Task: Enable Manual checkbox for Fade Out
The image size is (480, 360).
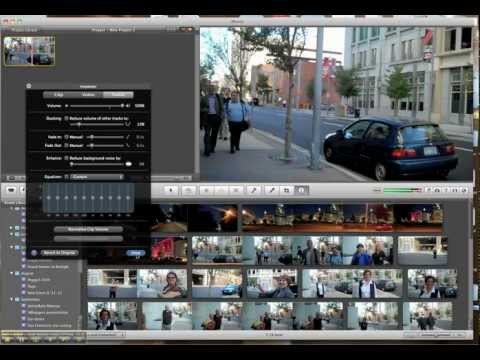Action: coord(66,145)
